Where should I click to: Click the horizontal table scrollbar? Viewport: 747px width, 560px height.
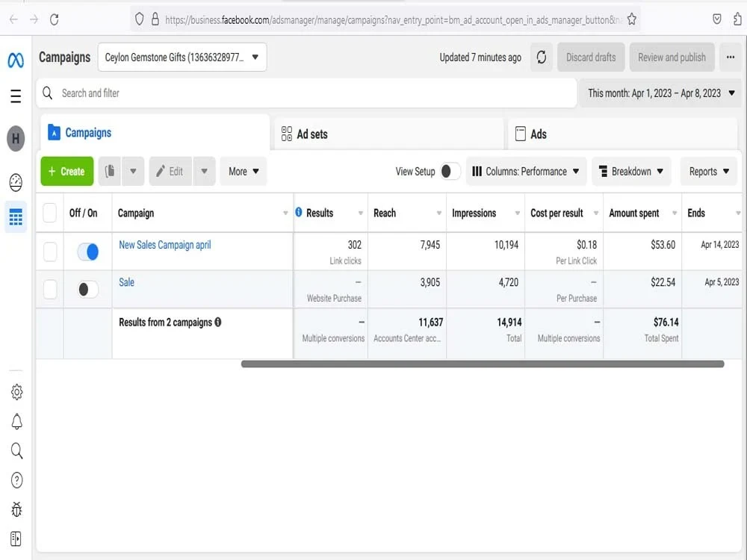[482, 364]
